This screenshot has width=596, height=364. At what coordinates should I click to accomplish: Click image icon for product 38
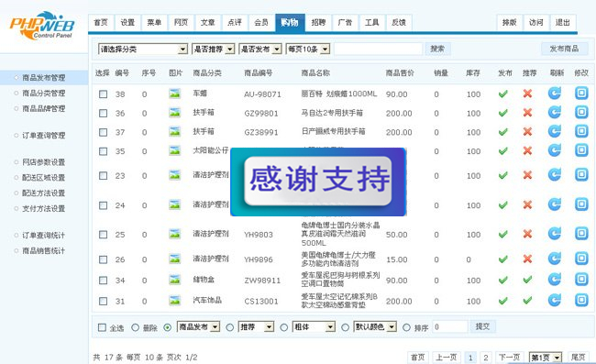tap(175, 94)
